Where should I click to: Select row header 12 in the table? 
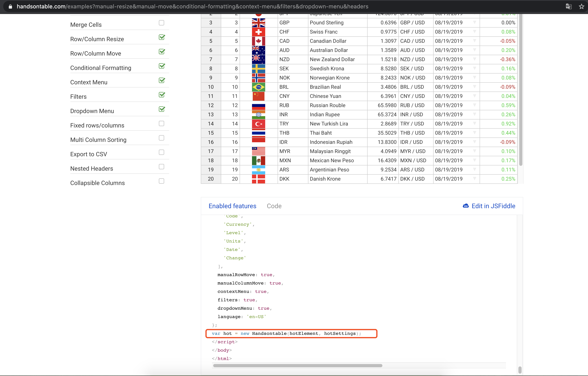tap(211, 105)
